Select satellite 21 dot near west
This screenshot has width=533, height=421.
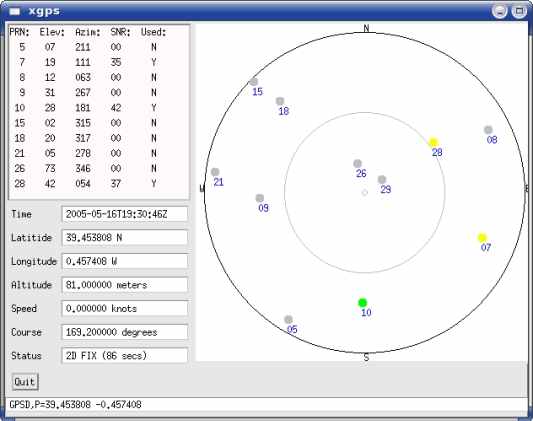[215, 172]
